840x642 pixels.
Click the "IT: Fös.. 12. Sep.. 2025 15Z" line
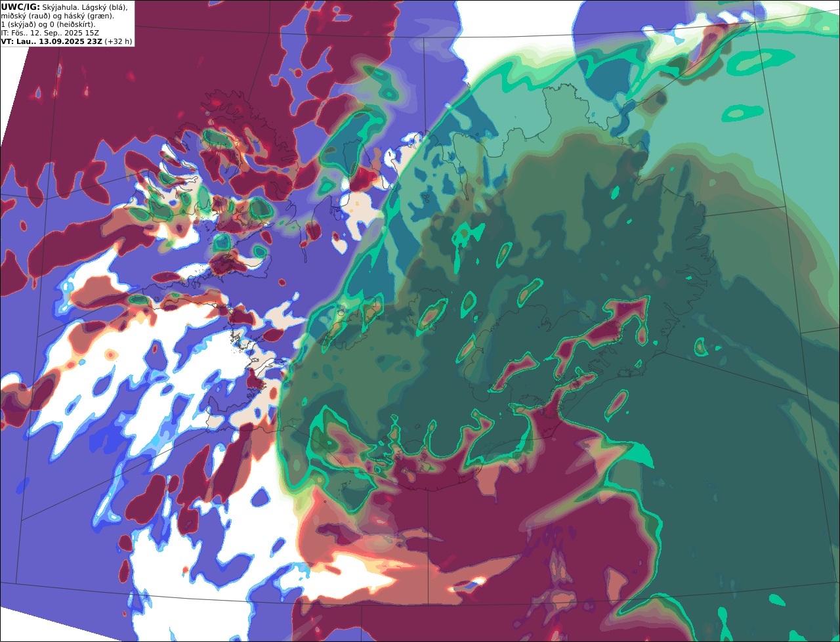tap(51, 33)
